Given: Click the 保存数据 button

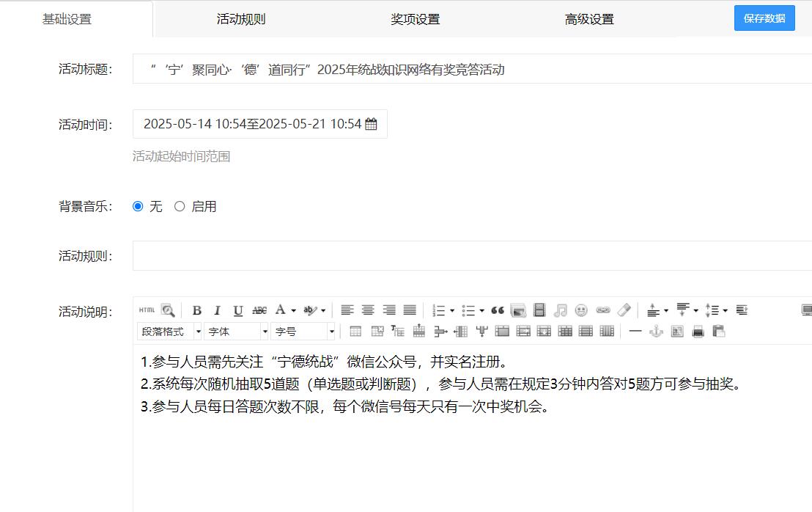Looking at the screenshot, I should [x=764, y=18].
